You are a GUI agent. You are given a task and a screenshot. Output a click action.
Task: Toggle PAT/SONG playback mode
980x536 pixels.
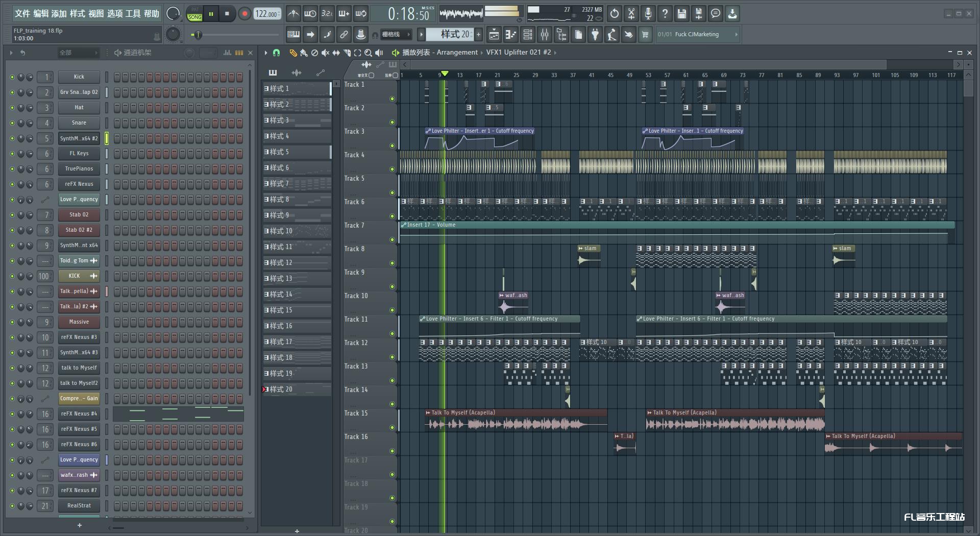(194, 14)
